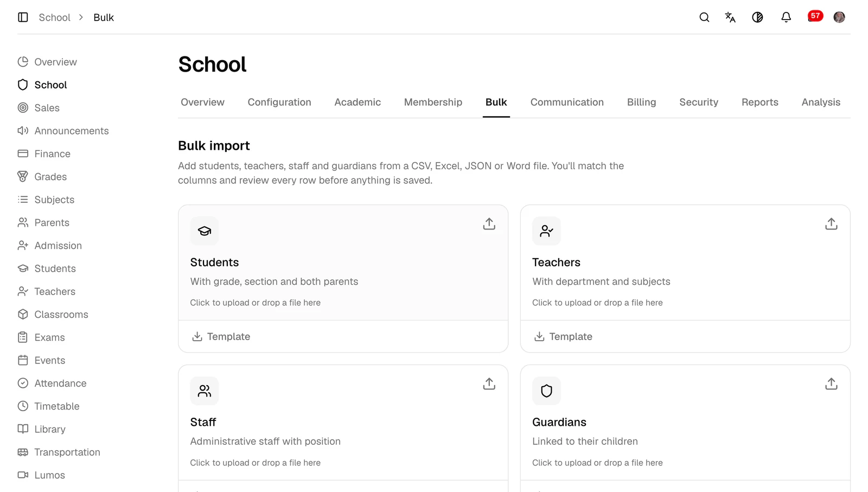The width and height of the screenshot is (868, 492).
Task: Switch to the Communication tab
Action: point(567,103)
